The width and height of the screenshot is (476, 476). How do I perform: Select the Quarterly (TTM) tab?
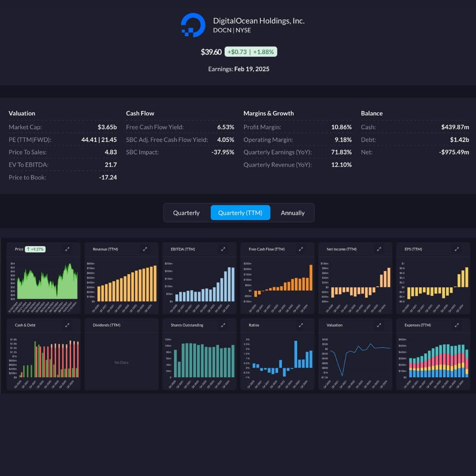tap(240, 213)
